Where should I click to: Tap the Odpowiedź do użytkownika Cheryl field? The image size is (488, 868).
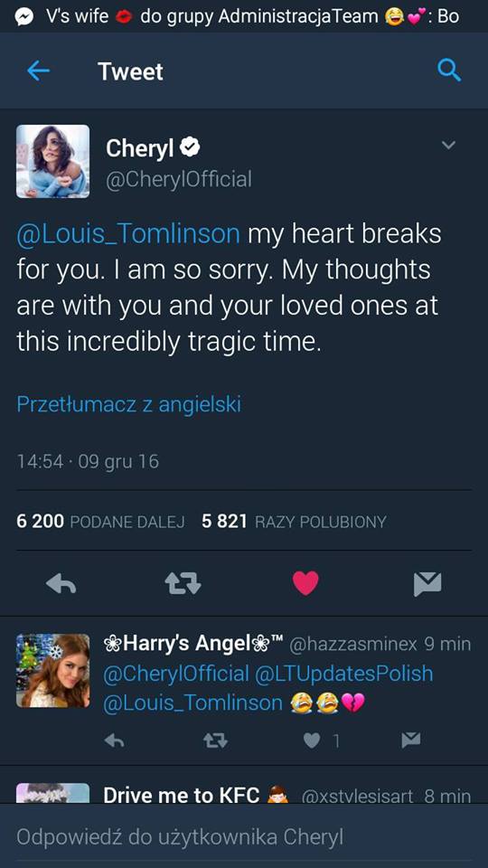pos(244,837)
